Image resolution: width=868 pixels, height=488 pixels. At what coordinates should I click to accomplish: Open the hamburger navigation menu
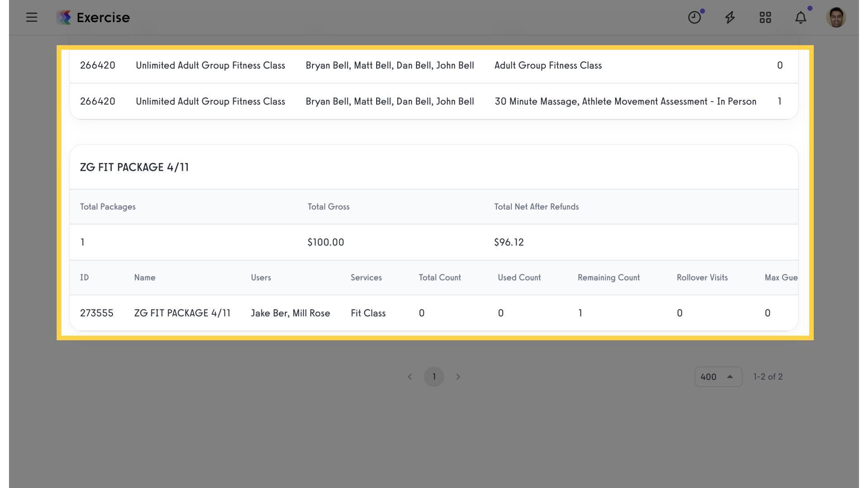coord(32,18)
